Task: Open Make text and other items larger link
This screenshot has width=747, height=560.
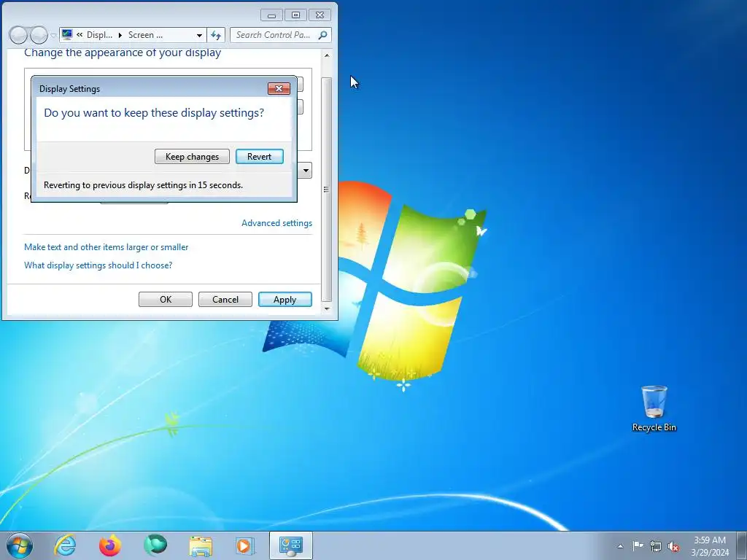Action: pos(107,247)
